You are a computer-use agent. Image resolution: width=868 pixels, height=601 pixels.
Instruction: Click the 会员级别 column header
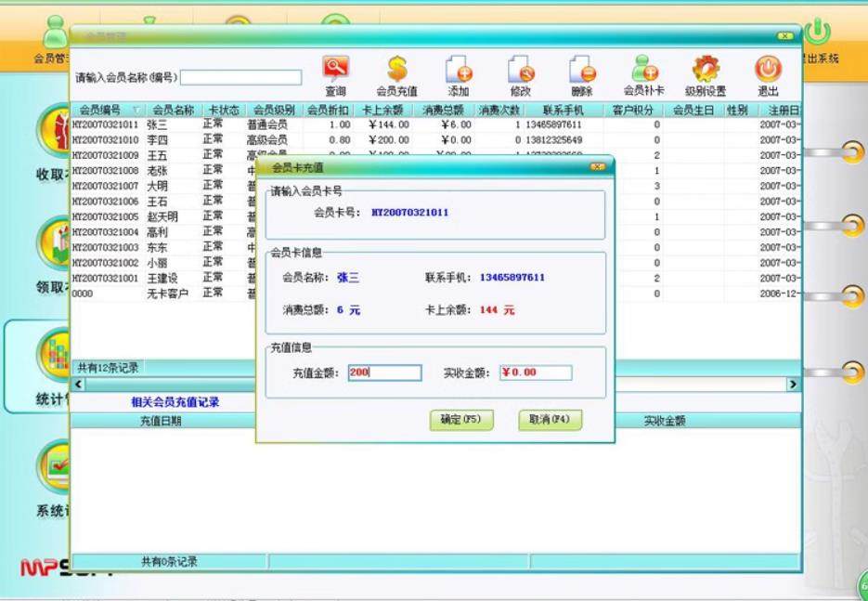click(274, 110)
